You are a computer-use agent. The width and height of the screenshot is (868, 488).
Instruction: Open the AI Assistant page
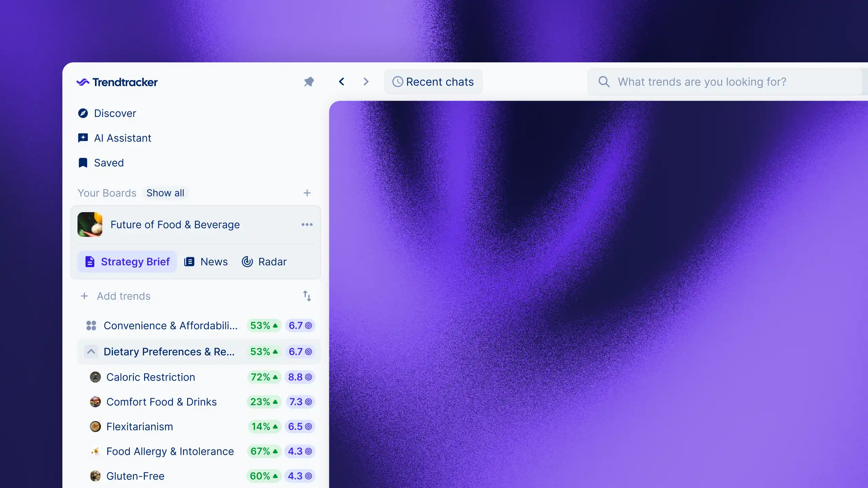pyautogui.click(x=122, y=138)
